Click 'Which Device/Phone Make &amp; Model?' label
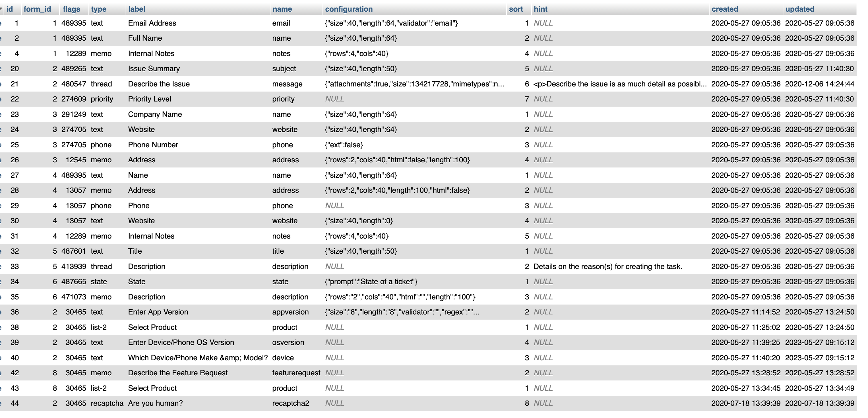The height and width of the screenshot is (418, 868). (x=198, y=358)
